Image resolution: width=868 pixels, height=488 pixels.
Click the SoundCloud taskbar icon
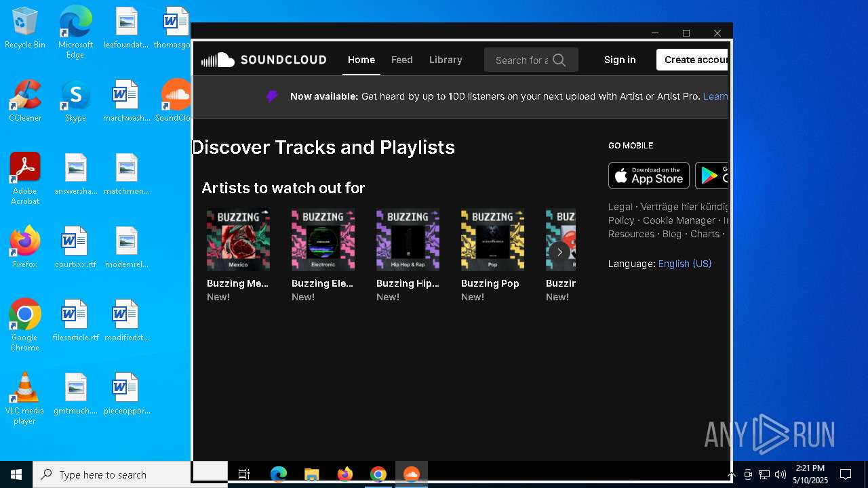(x=412, y=474)
